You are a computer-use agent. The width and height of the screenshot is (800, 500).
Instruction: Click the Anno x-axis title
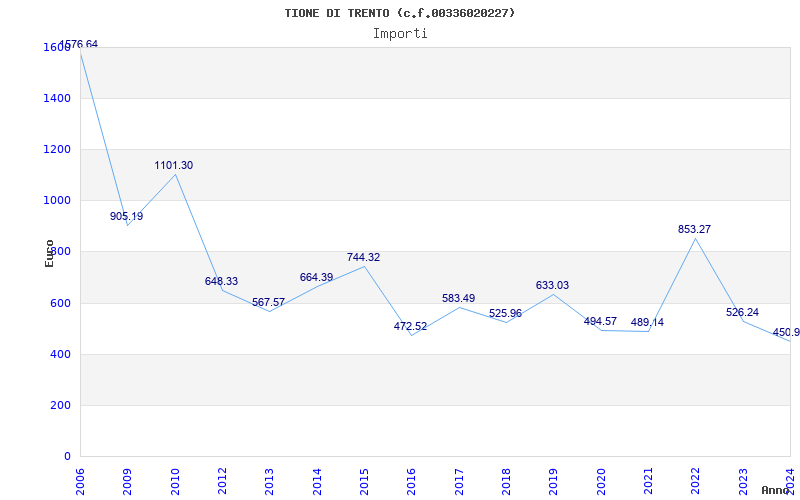point(776,490)
